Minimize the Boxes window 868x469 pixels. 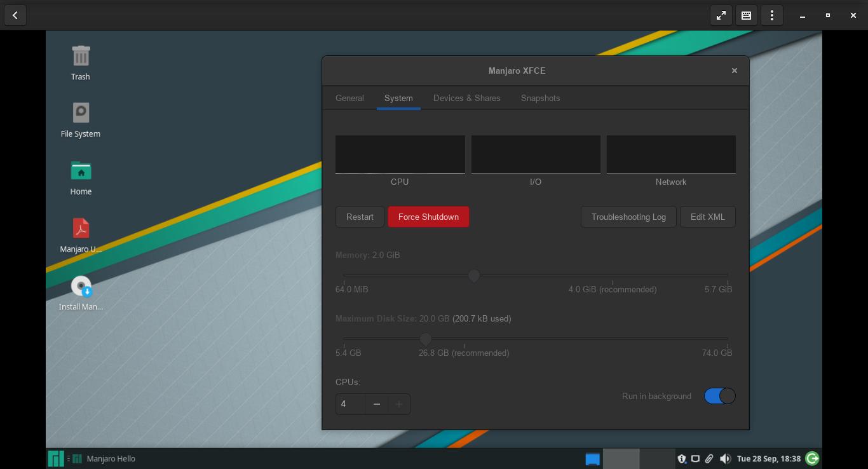click(803, 15)
